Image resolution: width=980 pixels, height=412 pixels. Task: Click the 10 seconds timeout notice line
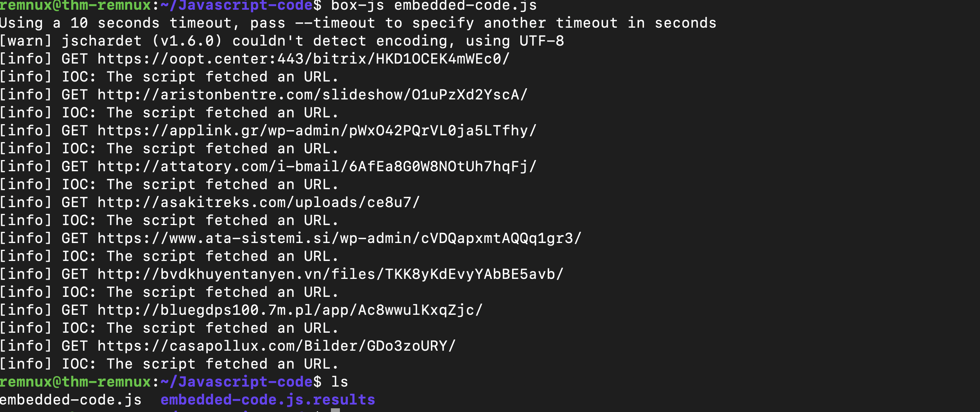[358, 23]
